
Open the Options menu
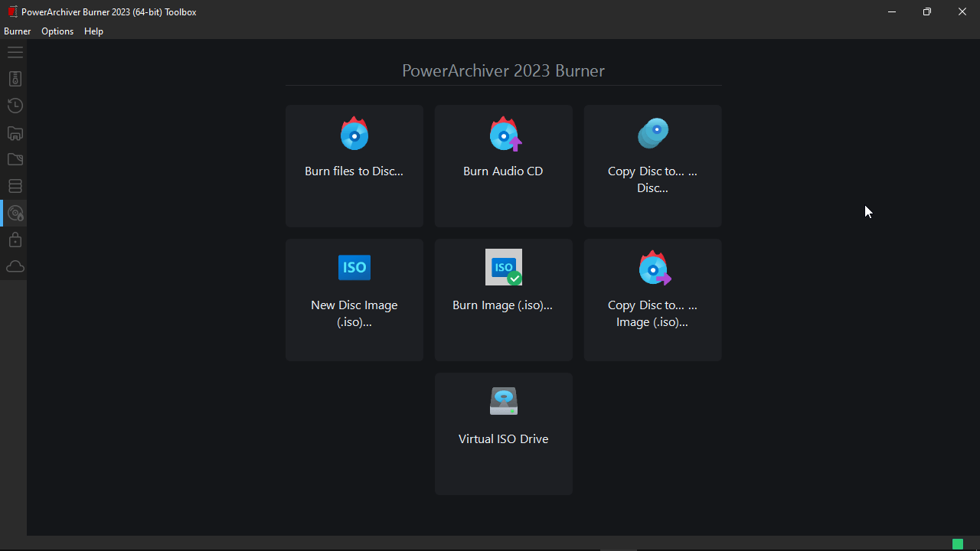[x=57, y=31]
